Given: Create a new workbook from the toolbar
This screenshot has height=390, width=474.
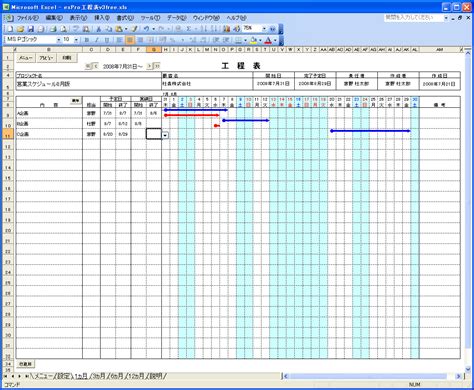Looking at the screenshot, I should [10, 29].
